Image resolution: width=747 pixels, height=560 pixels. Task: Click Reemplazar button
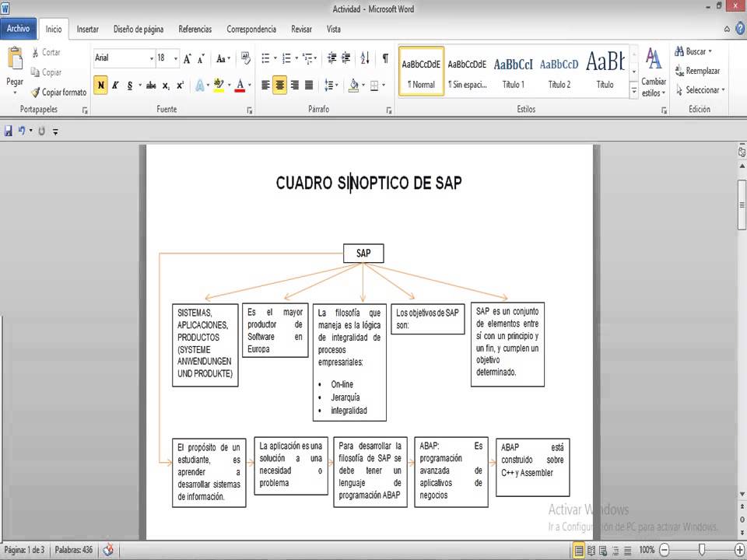pyautogui.click(x=697, y=71)
